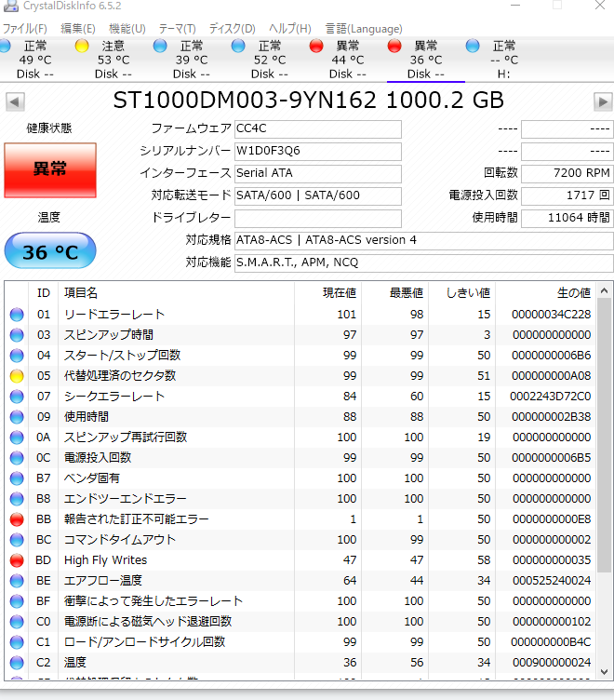This screenshot has height=700, width=614.
Task: Click the blue status icon for エアフロー温度
Action: click(x=17, y=581)
